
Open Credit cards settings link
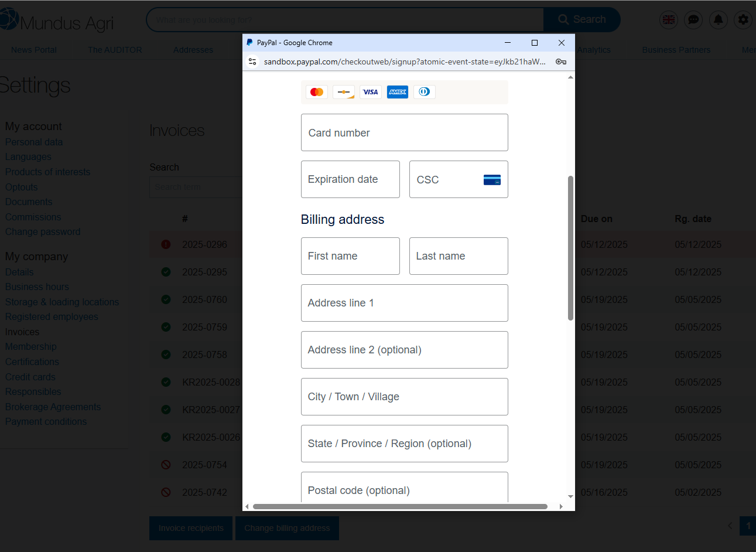tap(30, 377)
